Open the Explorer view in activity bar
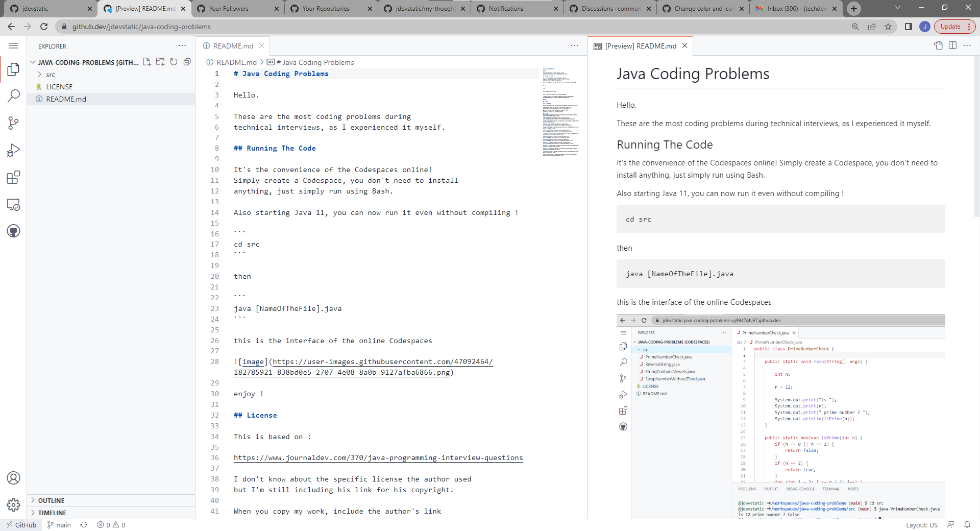Screen dimensions: 980x531 click(14, 69)
